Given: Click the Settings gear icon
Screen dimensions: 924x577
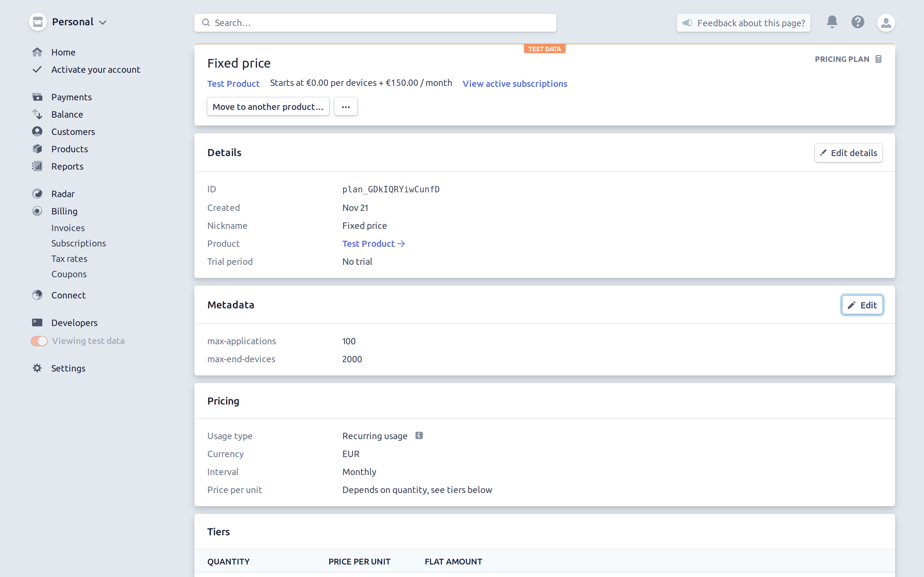Looking at the screenshot, I should (x=37, y=368).
